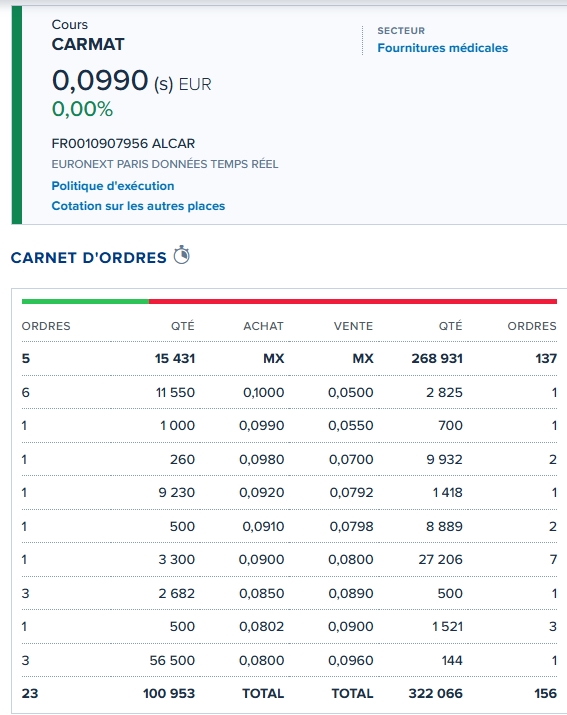Screen dimensions: 567x715
Task: Click the VENTE column header
Action: point(353,326)
